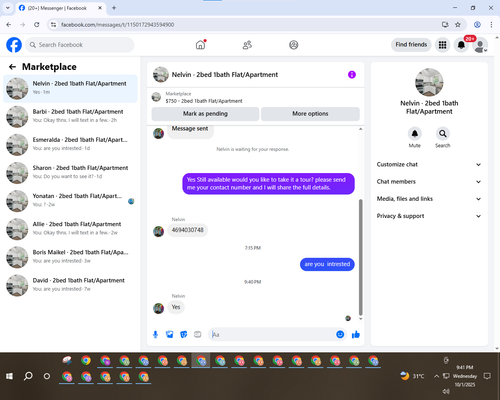Open the Facebook menu grid icon
Image resolution: width=500 pixels, height=400 pixels.
point(442,45)
